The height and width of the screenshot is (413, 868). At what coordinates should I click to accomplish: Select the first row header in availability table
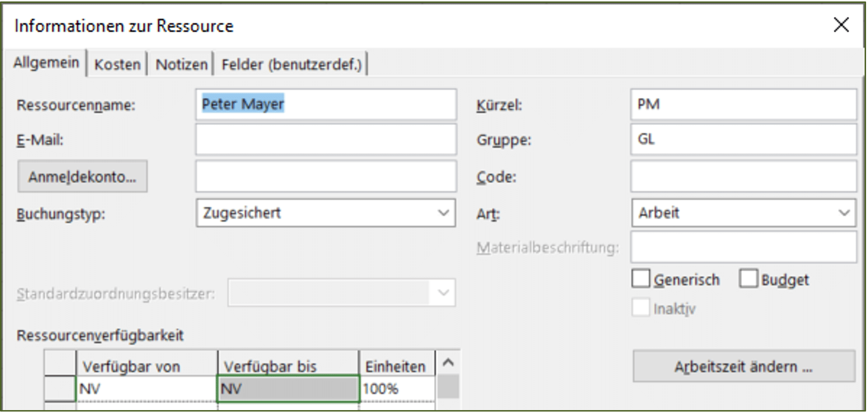click(x=60, y=388)
